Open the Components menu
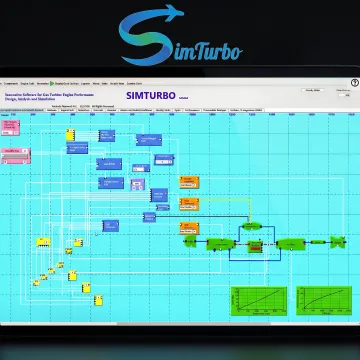The height and width of the screenshot is (360, 360). tap(11, 83)
